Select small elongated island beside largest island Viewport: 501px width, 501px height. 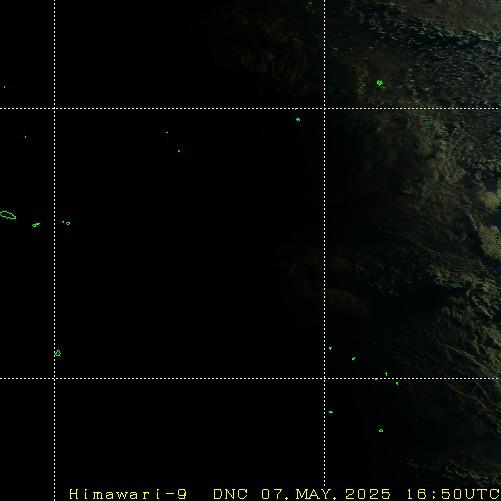pyautogui.click(x=36, y=225)
